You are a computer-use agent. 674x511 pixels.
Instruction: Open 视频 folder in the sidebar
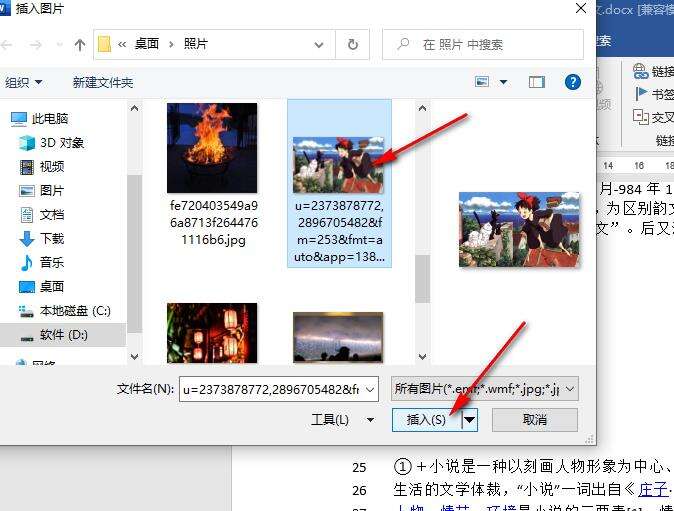tap(52, 166)
